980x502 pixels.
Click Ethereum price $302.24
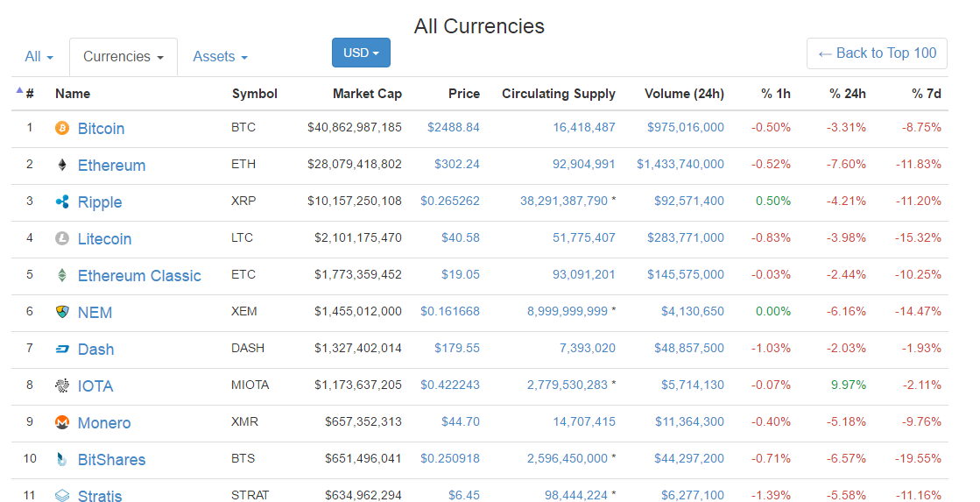(x=457, y=165)
